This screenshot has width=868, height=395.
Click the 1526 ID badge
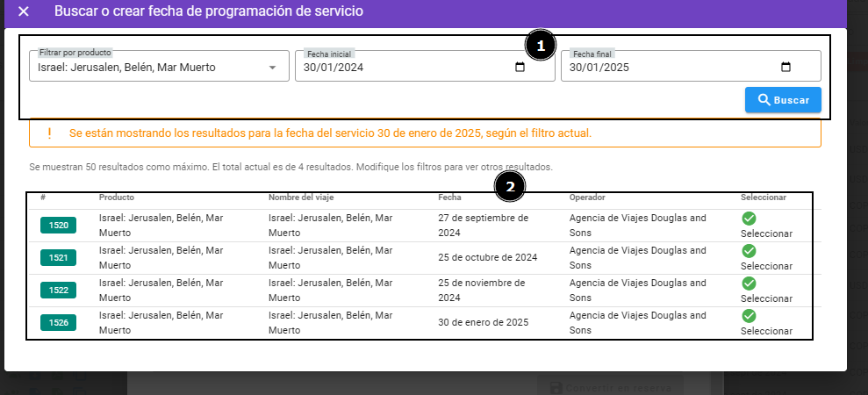coord(59,323)
